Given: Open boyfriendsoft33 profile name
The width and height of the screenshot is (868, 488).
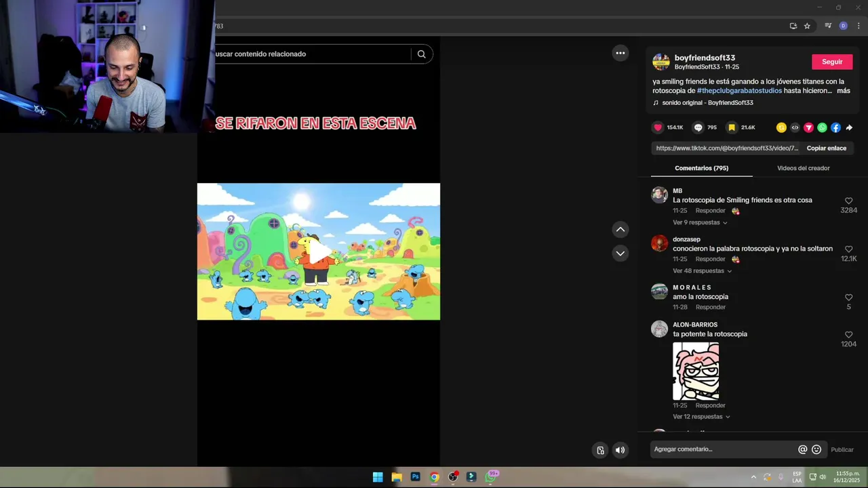Looking at the screenshot, I should tap(705, 58).
